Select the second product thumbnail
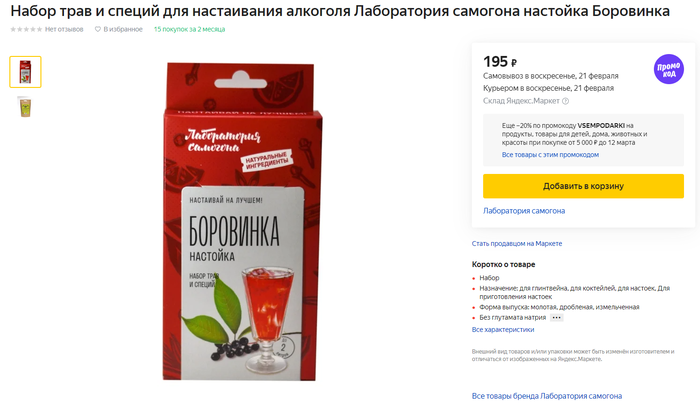Screen dimensions: 700x417 pyautogui.click(x=25, y=107)
